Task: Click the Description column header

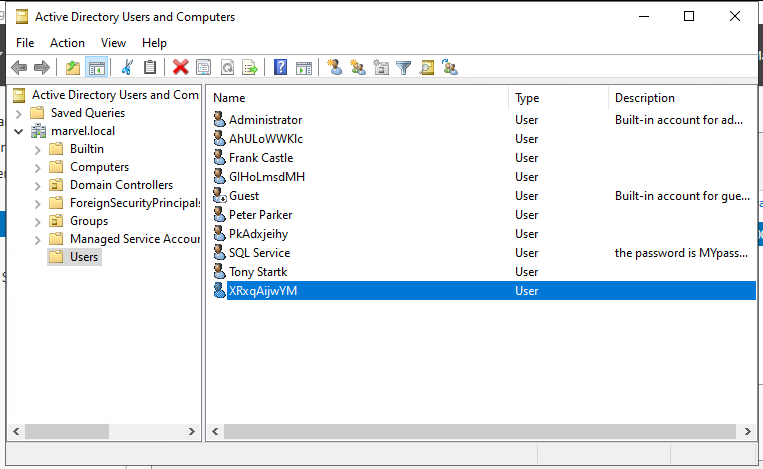Action: tap(680, 98)
